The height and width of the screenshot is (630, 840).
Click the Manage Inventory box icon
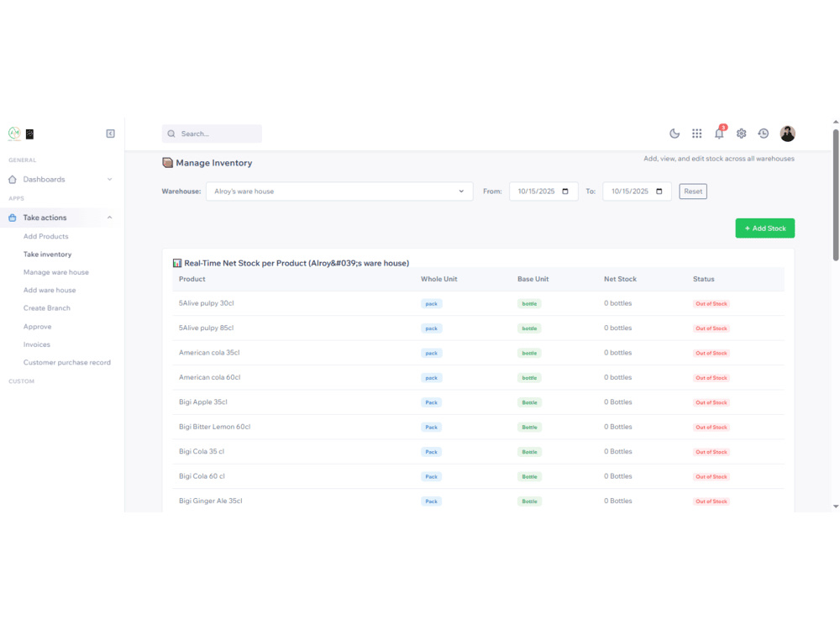168,162
